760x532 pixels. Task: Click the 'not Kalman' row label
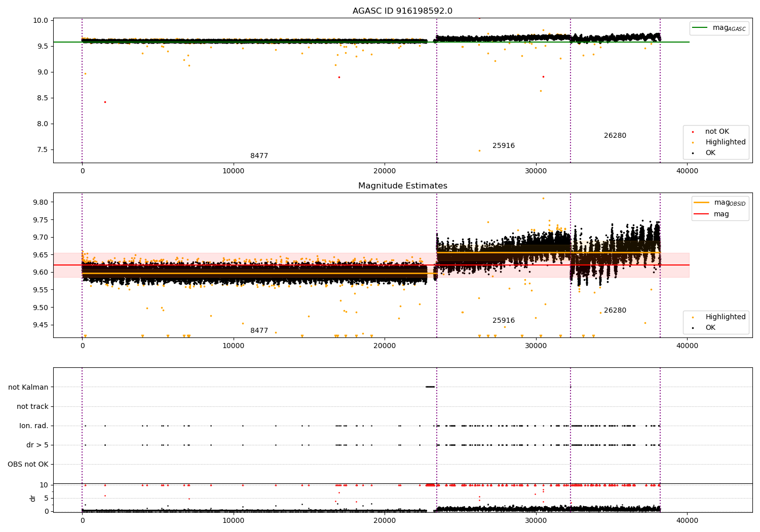28,388
